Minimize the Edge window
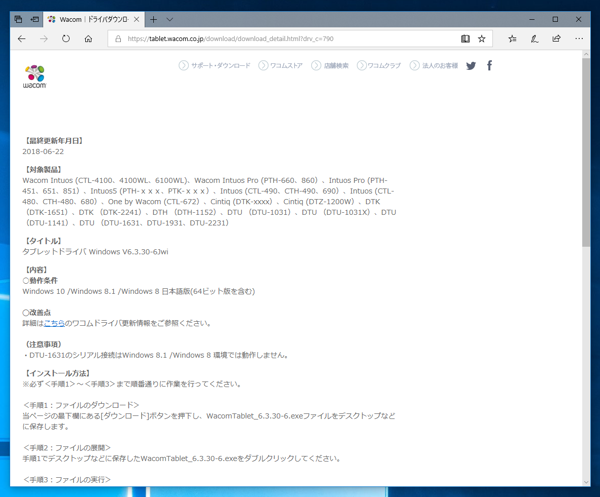This screenshot has width=600, height=497. click(532, 19)
